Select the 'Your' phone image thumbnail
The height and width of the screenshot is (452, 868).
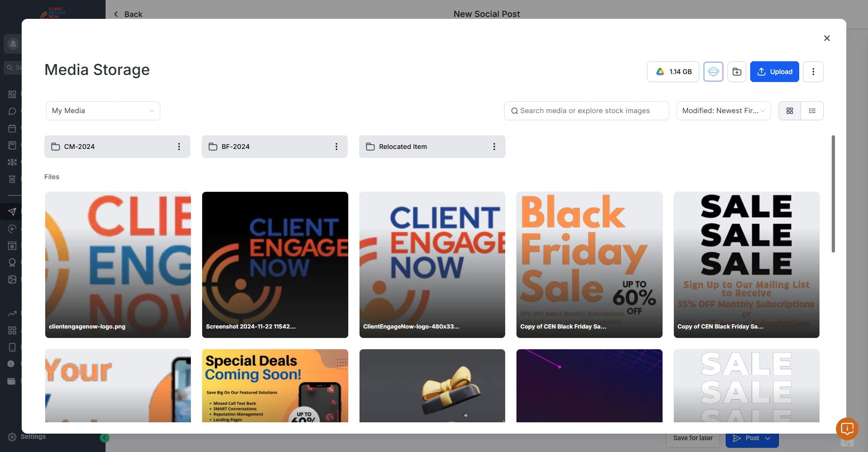point(118,386)
